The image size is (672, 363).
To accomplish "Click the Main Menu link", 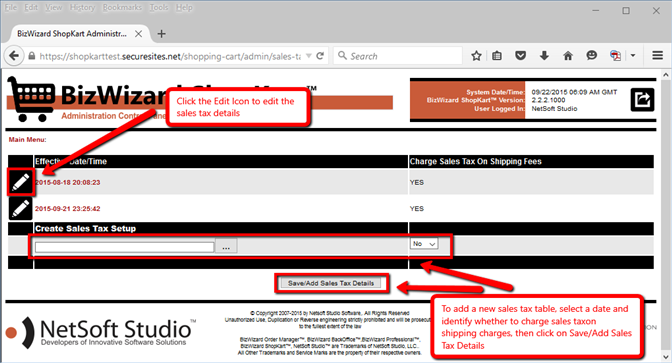I will pyautogui.click(x=27, y=140).
